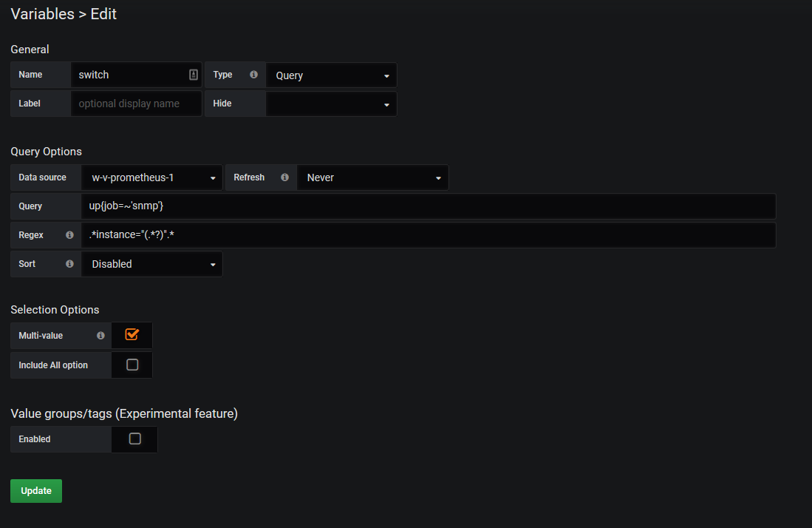Toggle the Value groups Enabled checkbox
Image resolution: width=812 pixels, height=528 pixels.
pyautogui.click(x=134, y=439)
